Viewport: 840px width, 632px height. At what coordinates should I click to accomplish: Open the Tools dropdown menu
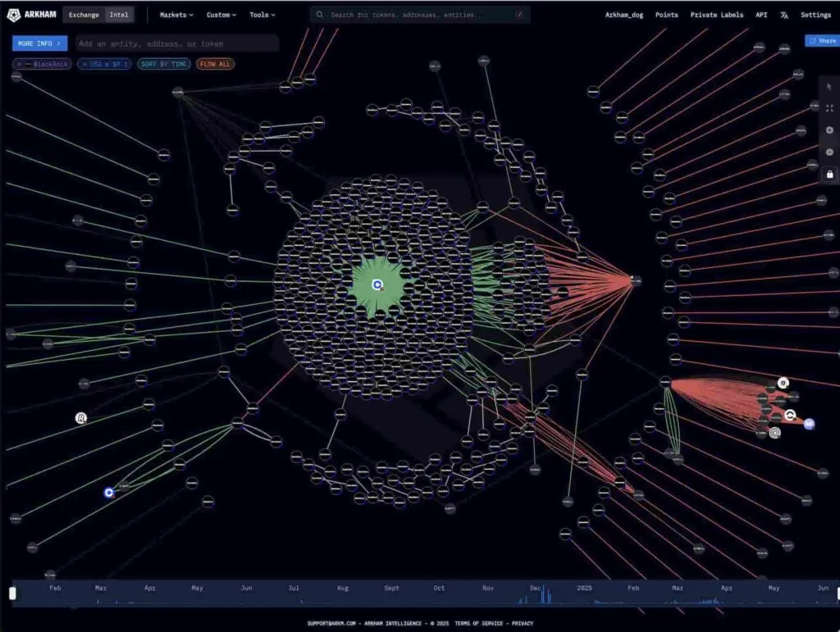262,15
